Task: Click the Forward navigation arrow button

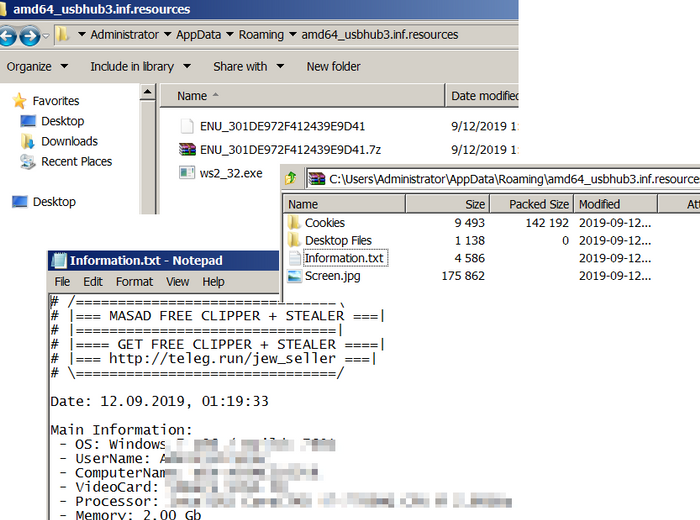Action: [x=31, y=36]
